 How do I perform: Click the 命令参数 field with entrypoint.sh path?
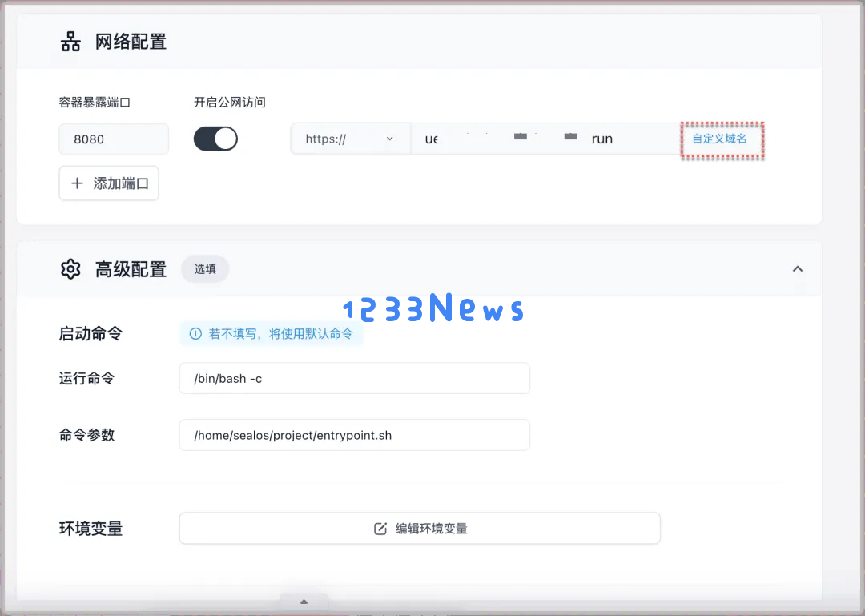point(355,435)
